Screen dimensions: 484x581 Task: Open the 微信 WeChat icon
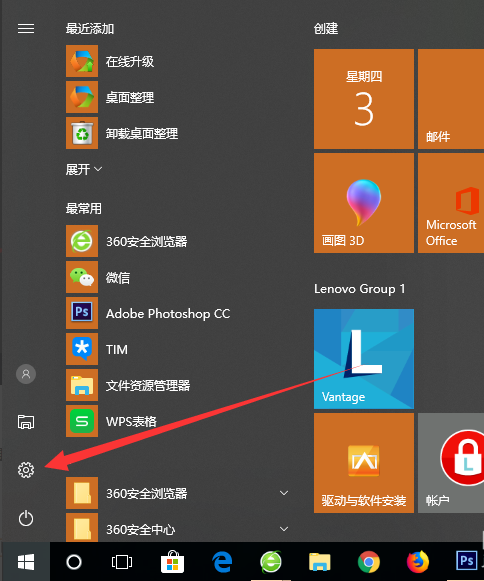tap(82, 277)
